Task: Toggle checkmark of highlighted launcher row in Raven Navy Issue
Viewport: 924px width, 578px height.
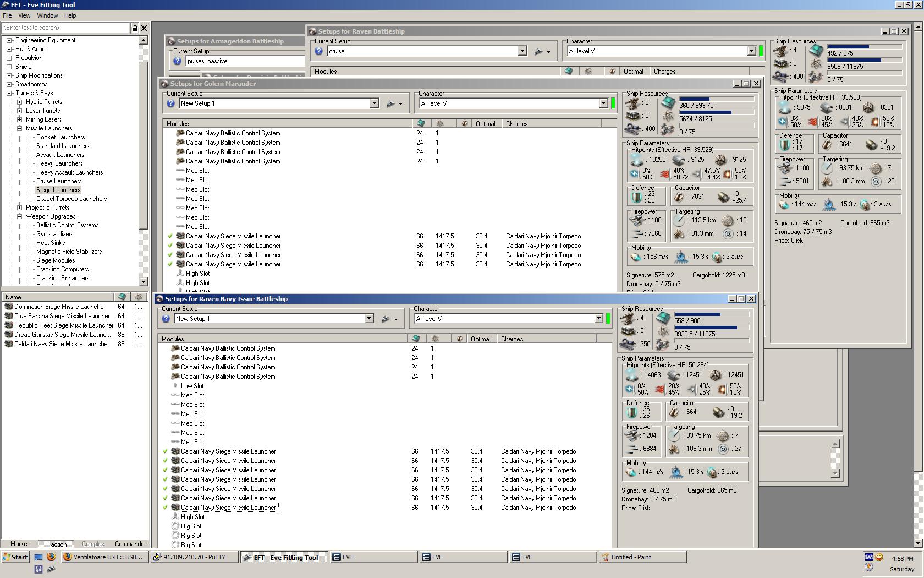Action: [x=166, y=508]
